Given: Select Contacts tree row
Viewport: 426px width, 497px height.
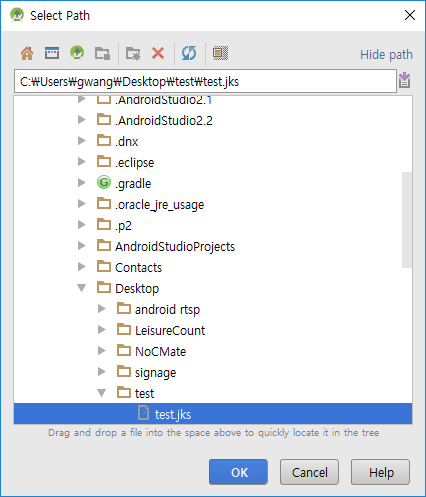Looking at the screenshot, I should (213, 267).
